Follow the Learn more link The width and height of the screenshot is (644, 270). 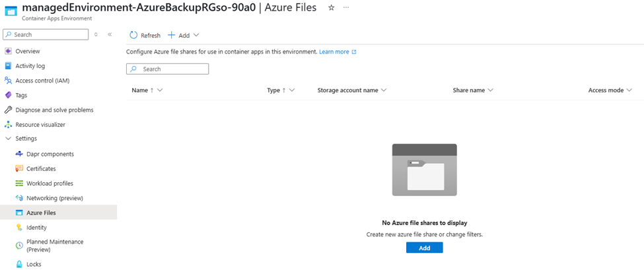pos(334,52)
